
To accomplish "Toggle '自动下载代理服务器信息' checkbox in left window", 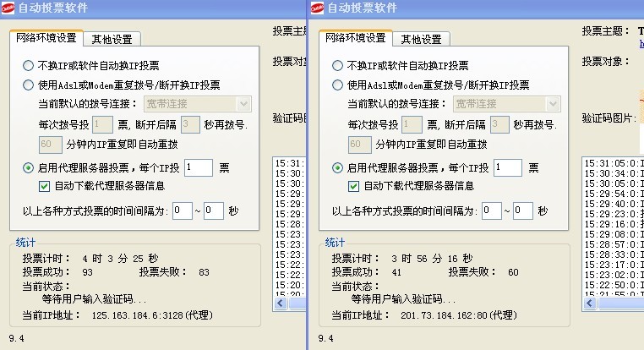I will click(44, 186).
